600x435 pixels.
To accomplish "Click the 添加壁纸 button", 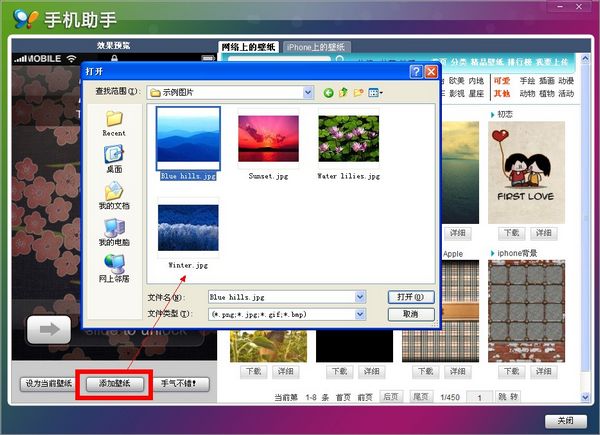I will (x=114, y=384).
